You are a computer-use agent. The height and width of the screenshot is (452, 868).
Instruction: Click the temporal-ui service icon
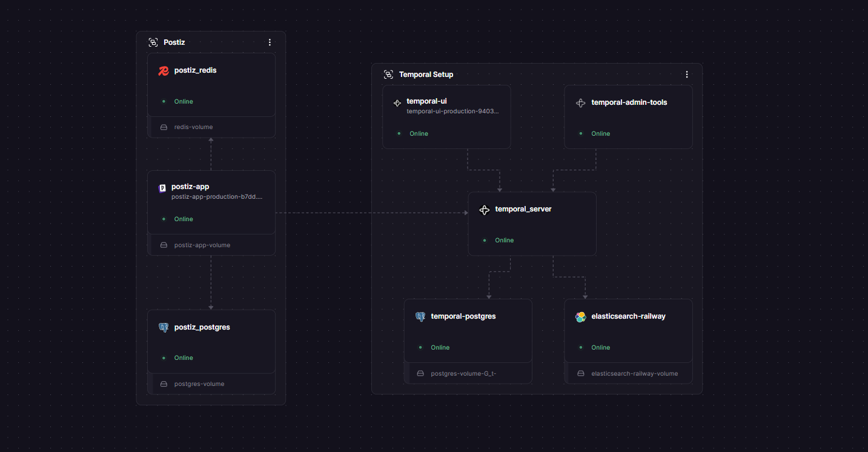pyautogui.click(x=397, y=104)
